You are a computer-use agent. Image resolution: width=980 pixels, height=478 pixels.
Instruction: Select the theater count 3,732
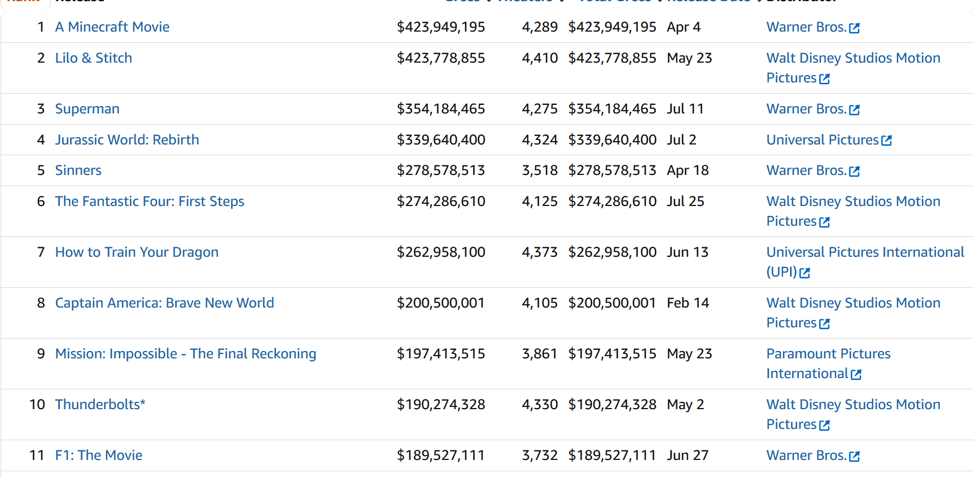pos(540,455)
